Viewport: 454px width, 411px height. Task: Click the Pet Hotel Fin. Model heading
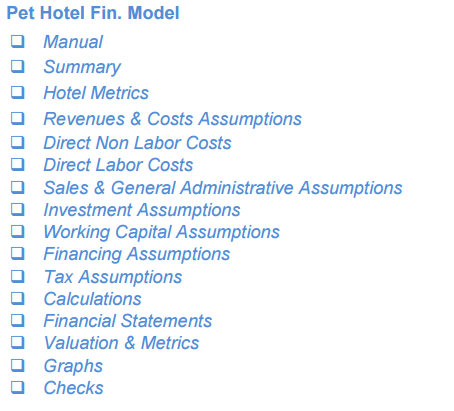click(x=93, y=13)
